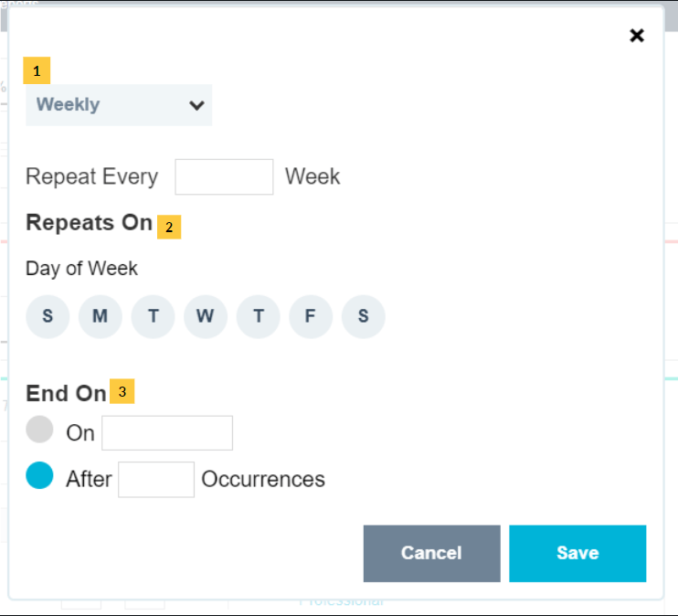Click the yellow marker labeled 1
The height and width of the screenshot is (616, 678).
[37, 70]
